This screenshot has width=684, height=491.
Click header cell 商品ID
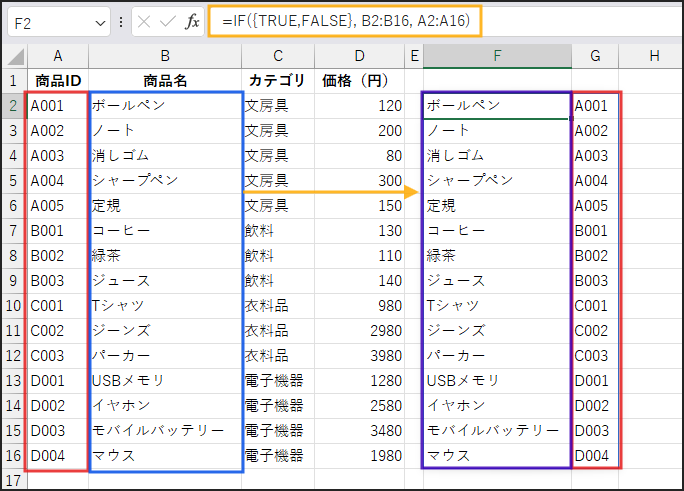click(58, 81)
